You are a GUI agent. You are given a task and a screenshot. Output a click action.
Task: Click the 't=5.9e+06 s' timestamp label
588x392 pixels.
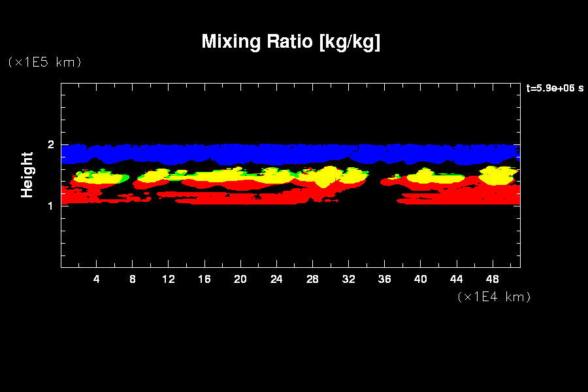pos(555,88)
